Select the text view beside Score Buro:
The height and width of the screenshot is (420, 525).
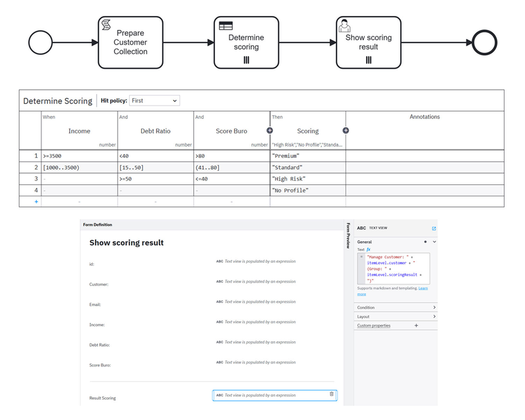pyautogui.click(x=256, y=362)
